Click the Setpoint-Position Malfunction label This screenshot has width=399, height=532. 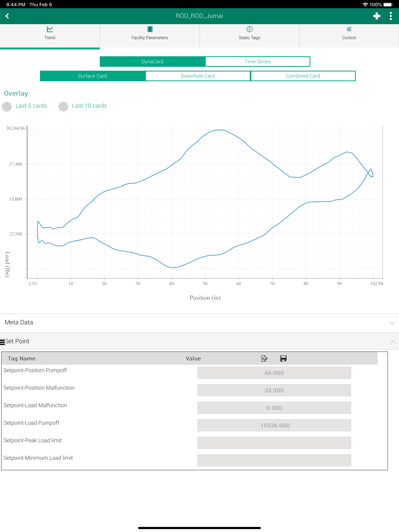(x=39, y=388)
